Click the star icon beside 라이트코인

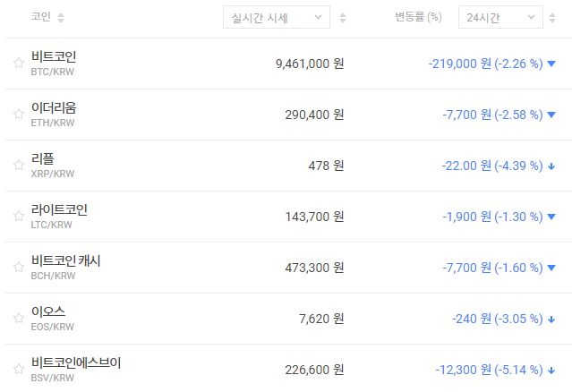click(x=18, y=217)
